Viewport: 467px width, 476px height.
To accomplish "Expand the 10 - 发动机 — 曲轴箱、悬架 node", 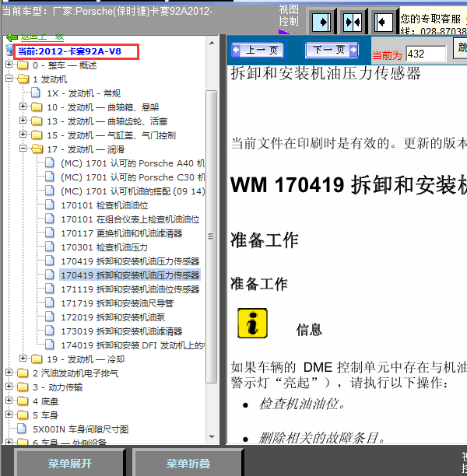I will [23, 106].
